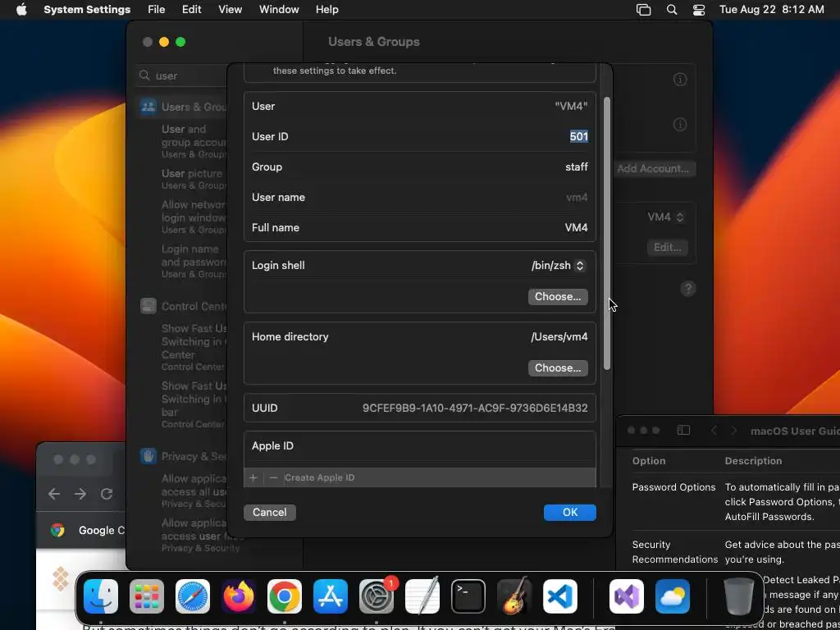Launch Firefox from the Dock
Screen dimensions: 840x630
[x=239, y=596]
